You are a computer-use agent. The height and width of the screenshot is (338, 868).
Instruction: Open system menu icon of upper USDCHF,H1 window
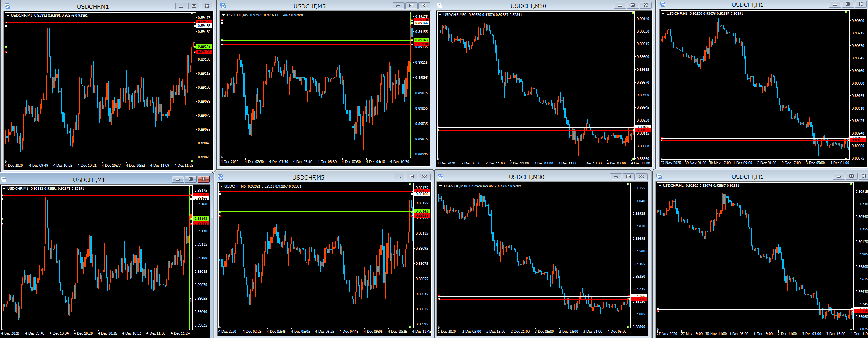coord(663,4)
